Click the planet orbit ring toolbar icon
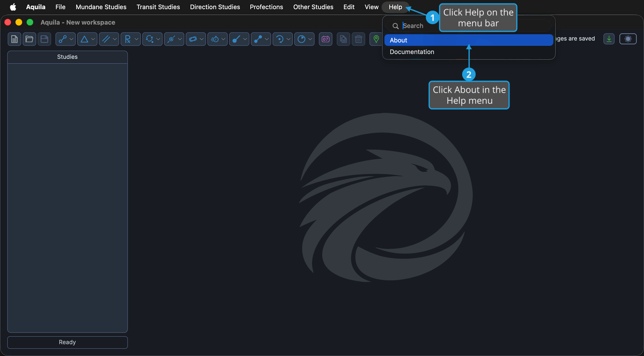 [x=192, y=39]
